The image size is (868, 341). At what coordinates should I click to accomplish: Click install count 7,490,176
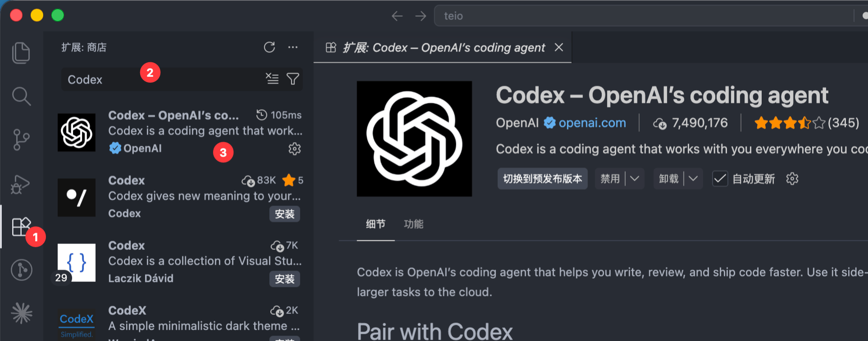[x=691, y=123]
